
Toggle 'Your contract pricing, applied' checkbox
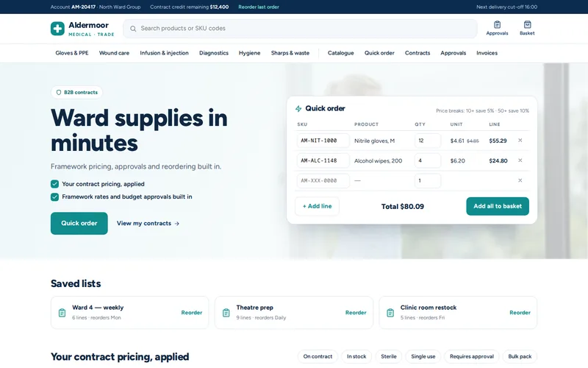[x=54, y=184]
